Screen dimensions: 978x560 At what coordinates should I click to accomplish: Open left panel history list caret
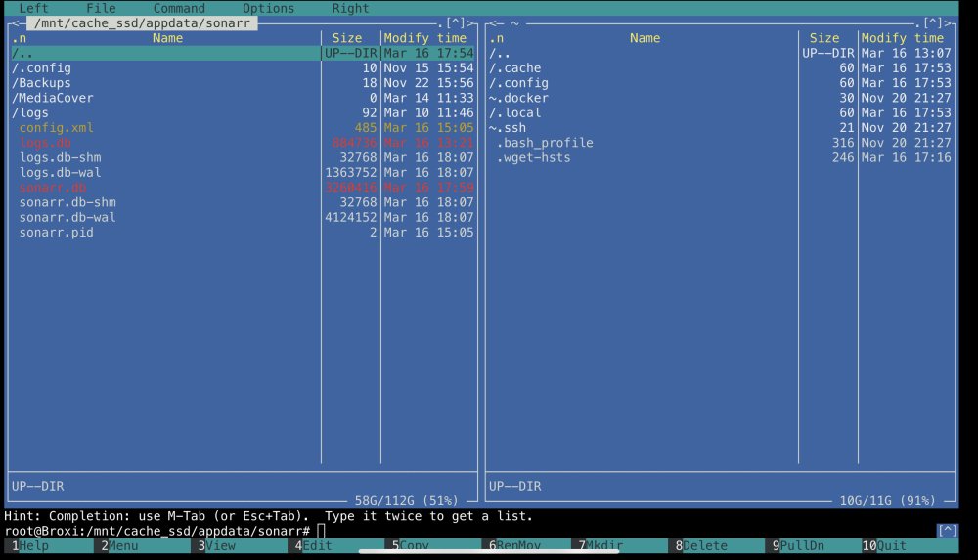pos(456,23)
